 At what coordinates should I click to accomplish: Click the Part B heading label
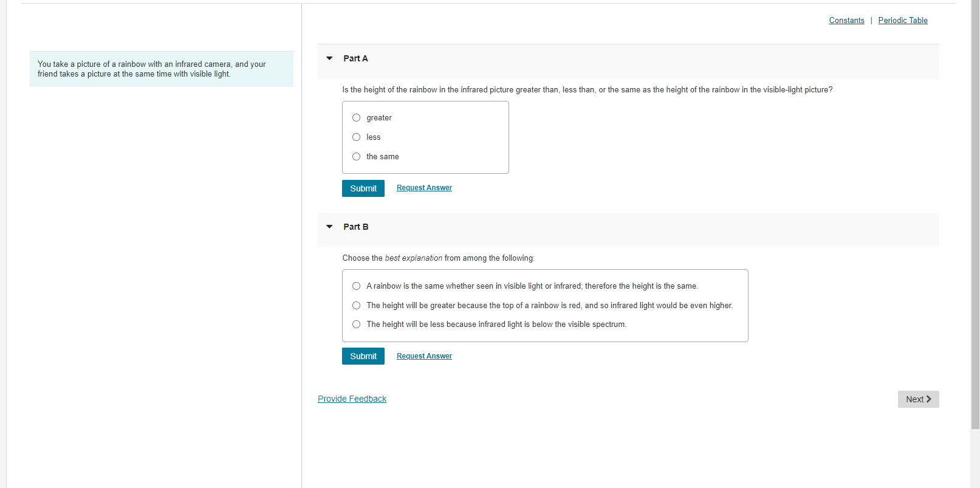point(355,227)
